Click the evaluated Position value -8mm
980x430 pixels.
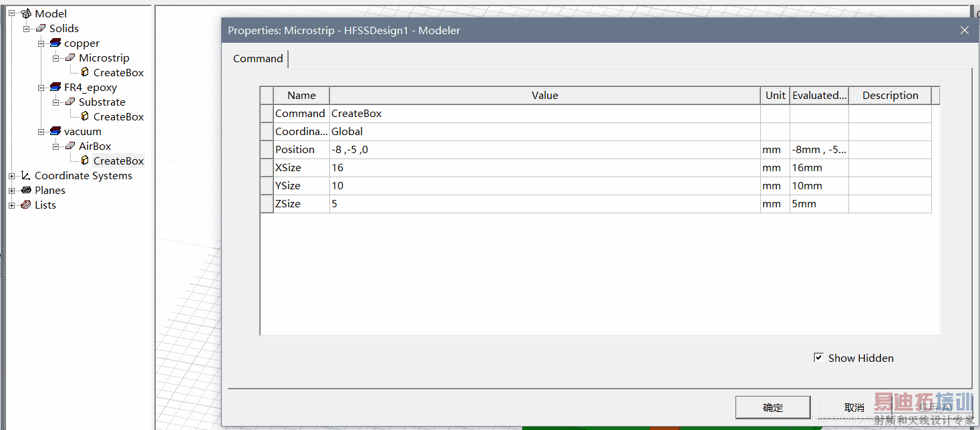pos(819,150)
